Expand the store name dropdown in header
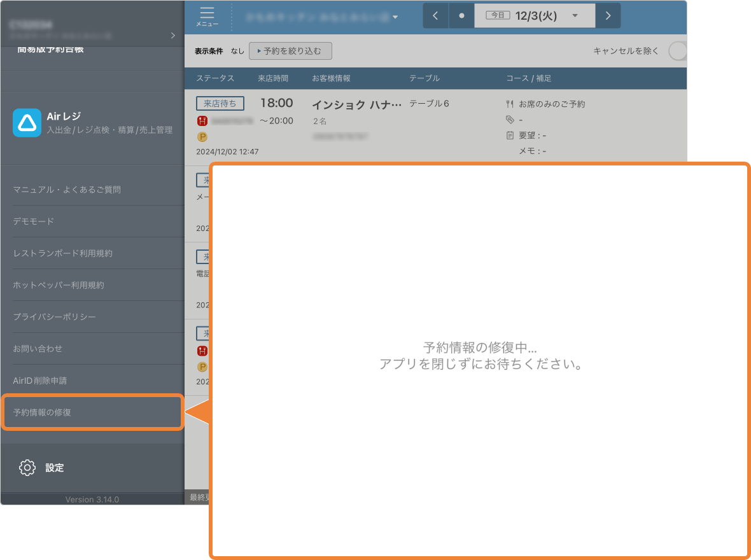 pos(395,17)
